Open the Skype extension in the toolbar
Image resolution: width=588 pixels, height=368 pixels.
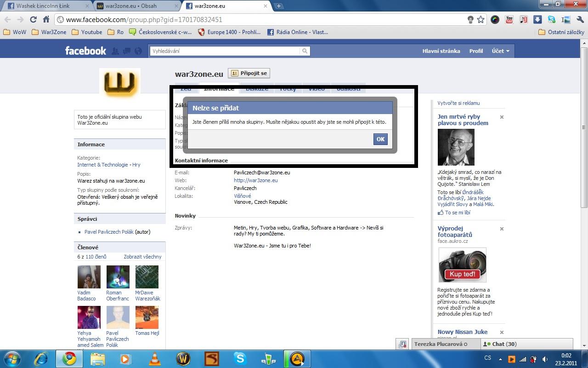(552, 20)
